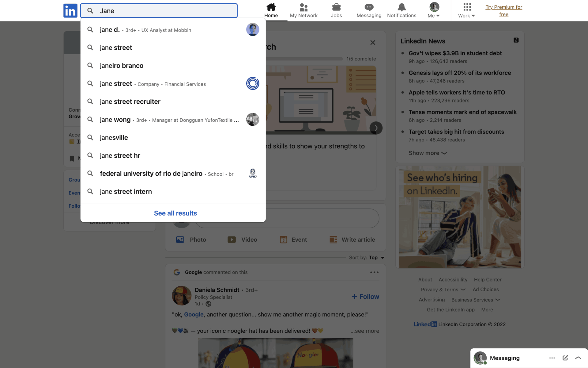The width and height of the screenshot is (588, 368).
Task: Follow Daniela Schmidt
Action: [x=365, y=297]
